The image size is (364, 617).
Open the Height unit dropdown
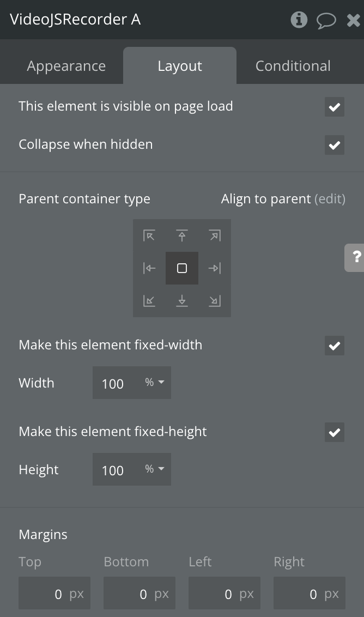(155, 469)
